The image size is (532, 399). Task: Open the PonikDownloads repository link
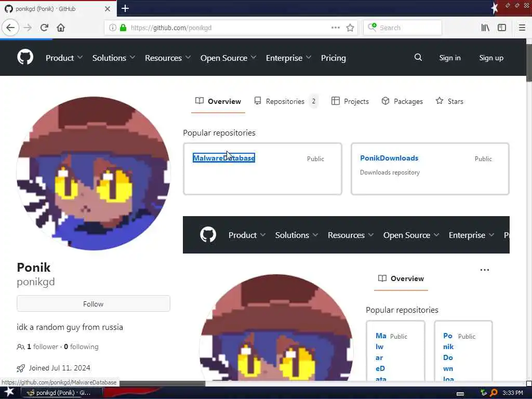click(389, 158)
